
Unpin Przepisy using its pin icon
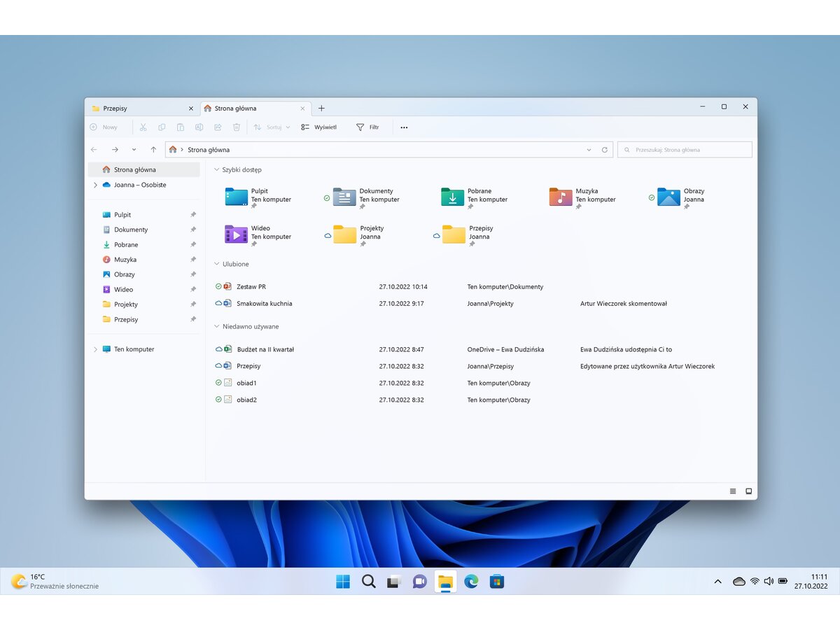(x=193, y=319)
